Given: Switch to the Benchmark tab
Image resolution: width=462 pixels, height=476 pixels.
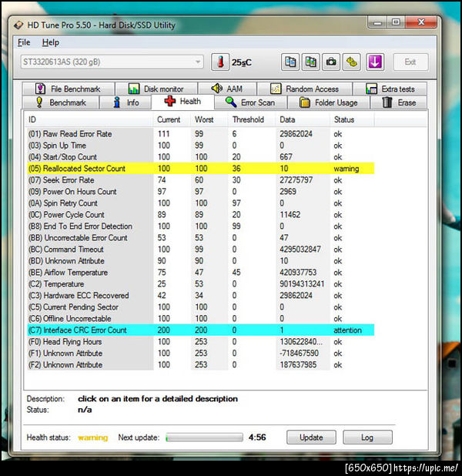Looking at the screenshot, I should pos(61,102).
